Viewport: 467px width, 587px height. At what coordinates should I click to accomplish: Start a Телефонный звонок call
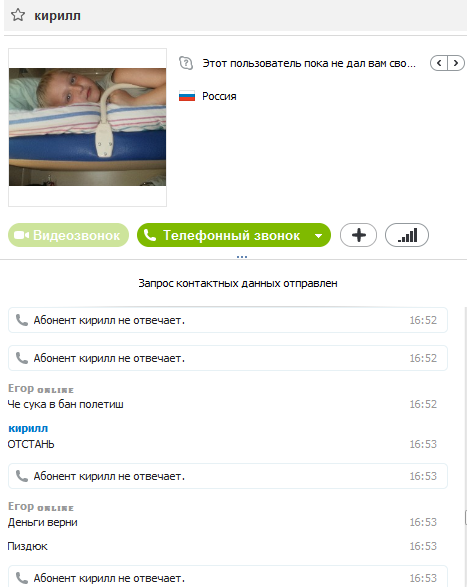pyautogui.click(x=225, y=235)
